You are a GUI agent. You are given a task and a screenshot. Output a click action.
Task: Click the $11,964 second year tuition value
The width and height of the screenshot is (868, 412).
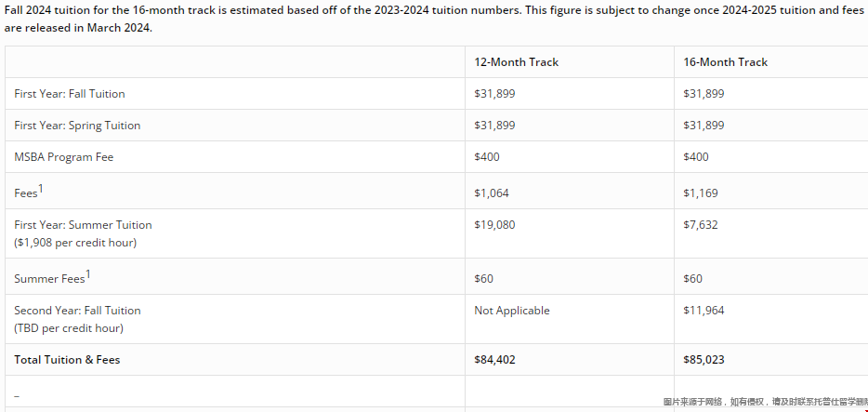click(704, 311)
